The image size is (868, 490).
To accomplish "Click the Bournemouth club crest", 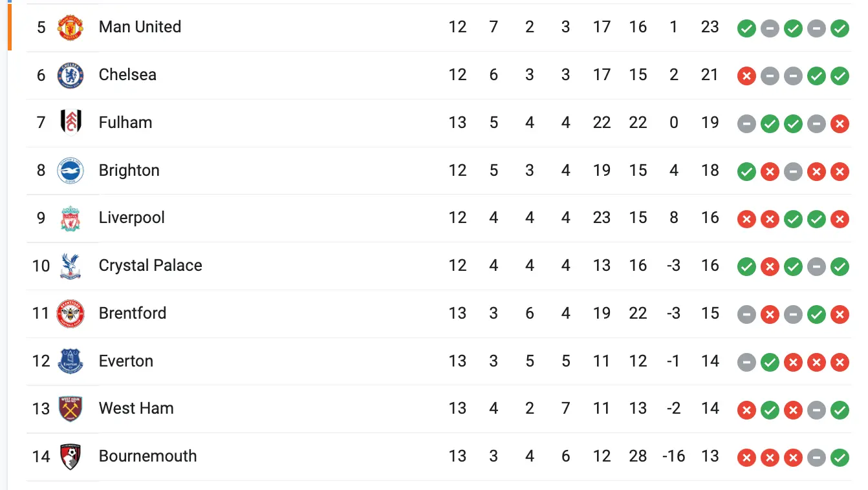I will click(x=71, y=456).
